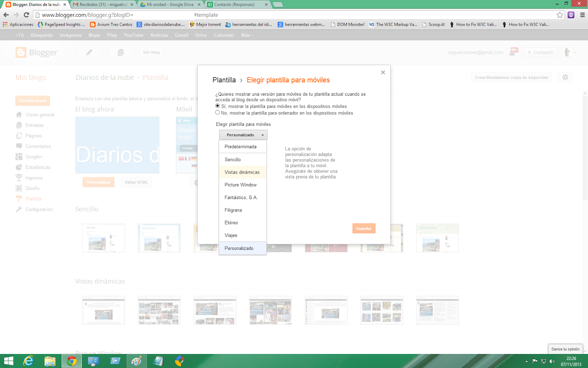Viewport: 588px width, 368px height.
Task: Open Internet Explorer from taskbar
Action: point(28,361)
